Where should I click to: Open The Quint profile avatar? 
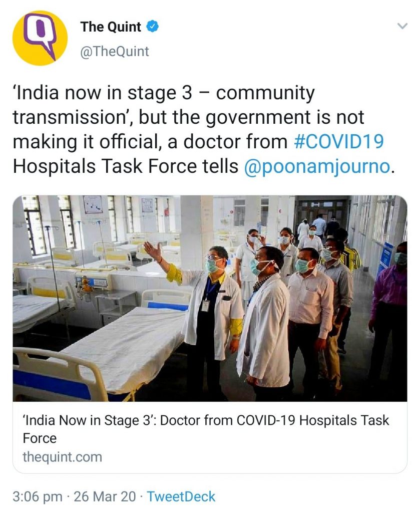click(x=40, y=38)
